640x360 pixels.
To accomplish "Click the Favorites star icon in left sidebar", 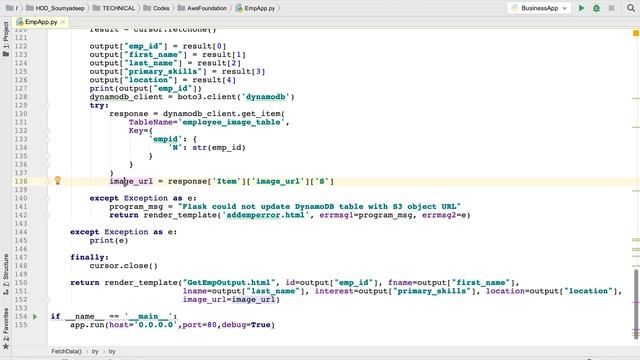I will (6, 347).
